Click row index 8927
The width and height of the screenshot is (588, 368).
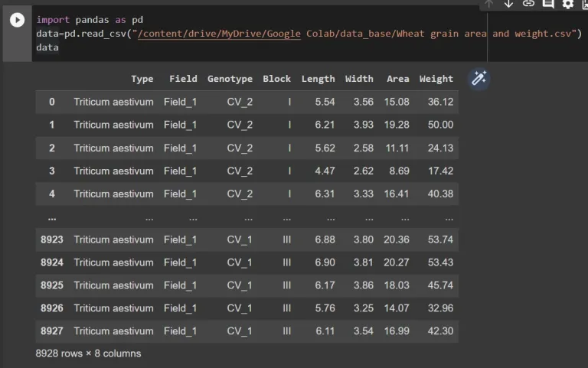[x=52, y=331]
